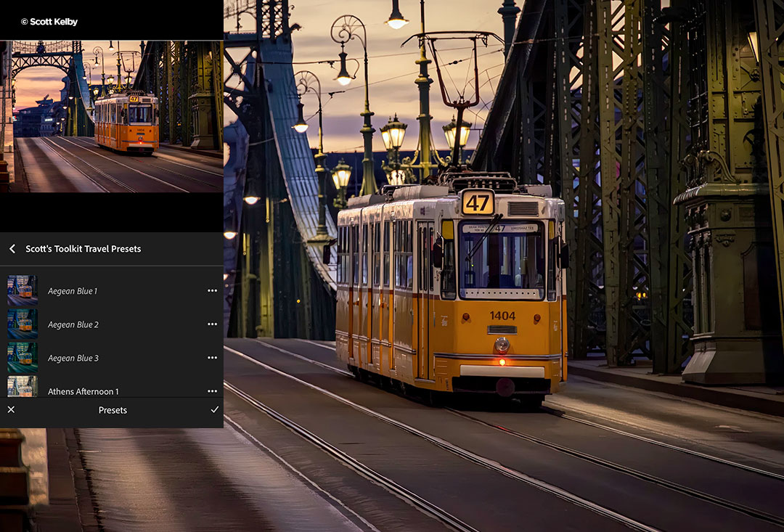Show options for Athens Afternoon 1 preset
The height and width of the screenshot is (532, 784).
coord(212,390)
